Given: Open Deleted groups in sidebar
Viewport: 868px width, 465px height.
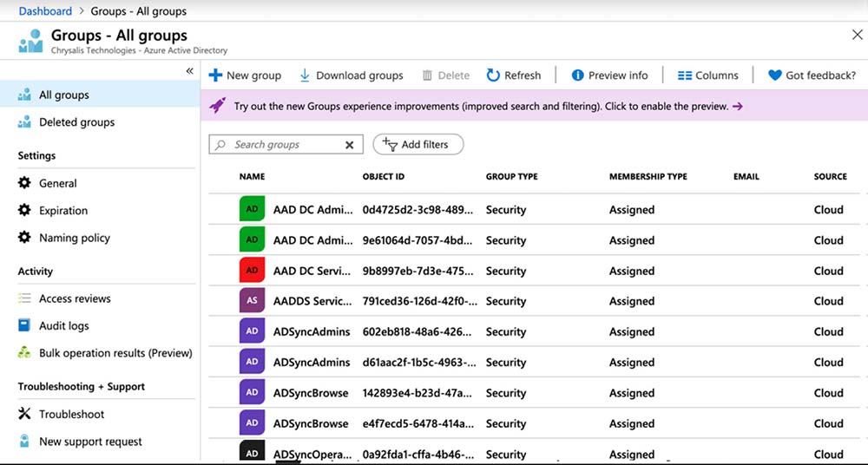Looking at the screenshot, I should pos(76,122).
